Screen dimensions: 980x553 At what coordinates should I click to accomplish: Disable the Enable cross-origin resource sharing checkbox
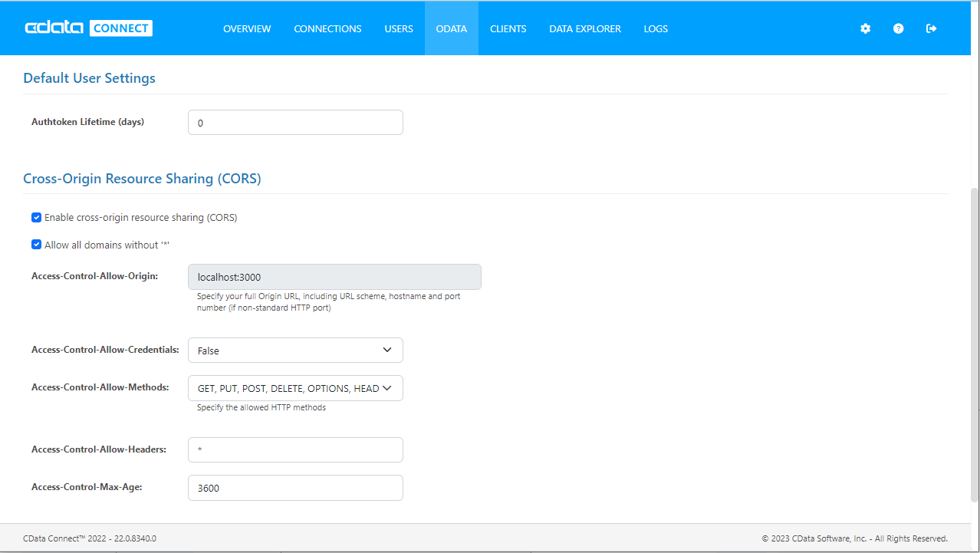coord(36,218)
